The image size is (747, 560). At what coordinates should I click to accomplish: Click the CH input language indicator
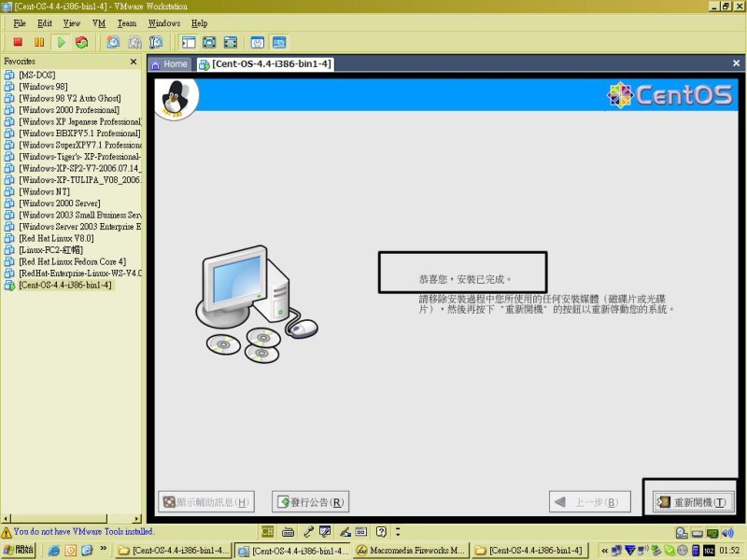267,531
